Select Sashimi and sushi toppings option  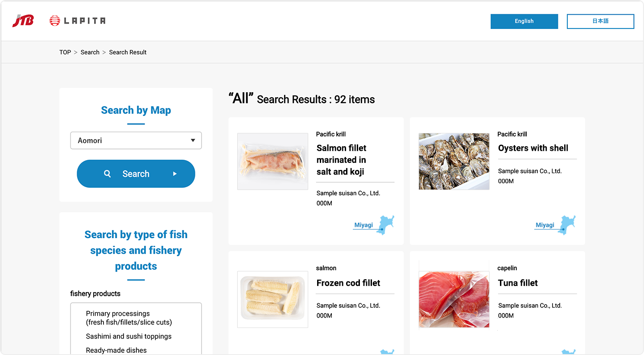[128, 336]
